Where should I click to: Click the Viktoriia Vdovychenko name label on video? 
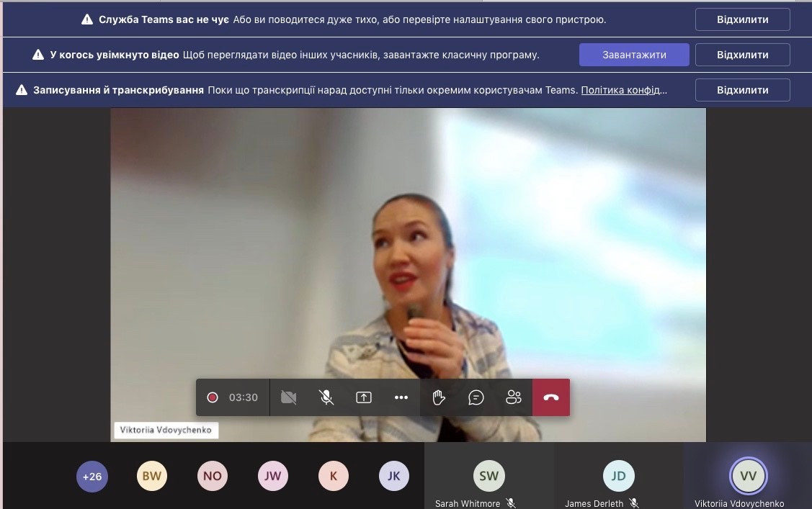tap(166, 431)
